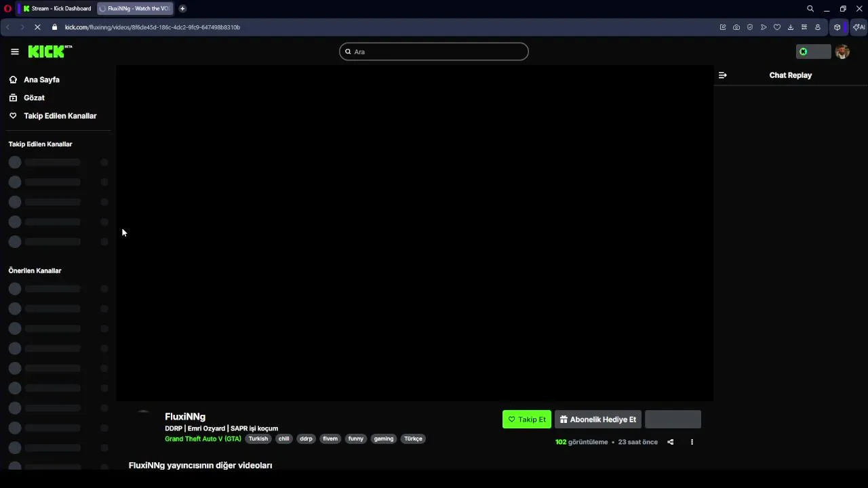
Task: Click the heart icon beside Takip Edilen Kanallar
Action: coord(13,116)
